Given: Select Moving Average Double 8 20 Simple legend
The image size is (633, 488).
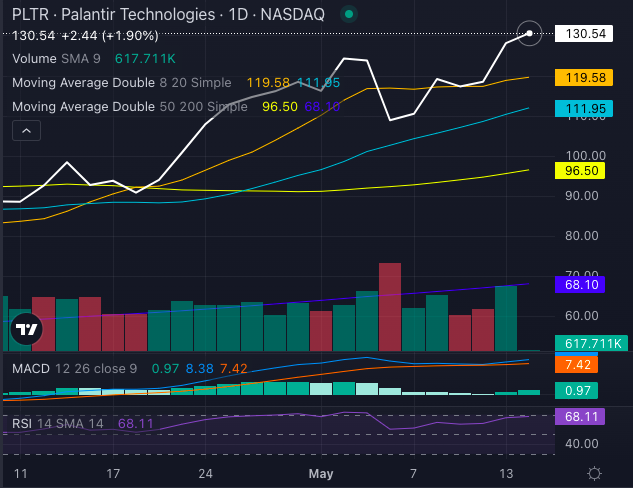Looking at the screenshot, I should click(x=122, y=83).
